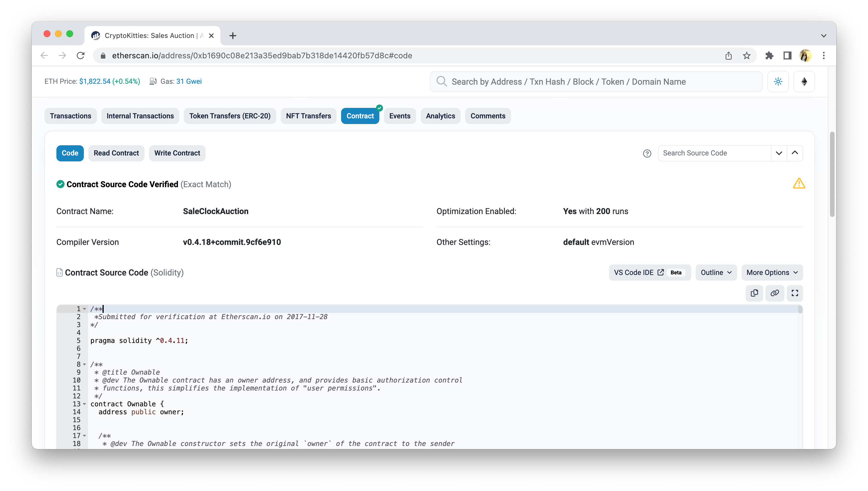Screen dimensions: 868x491
Task: Open the Transactions tab
Action: [71, 116]
